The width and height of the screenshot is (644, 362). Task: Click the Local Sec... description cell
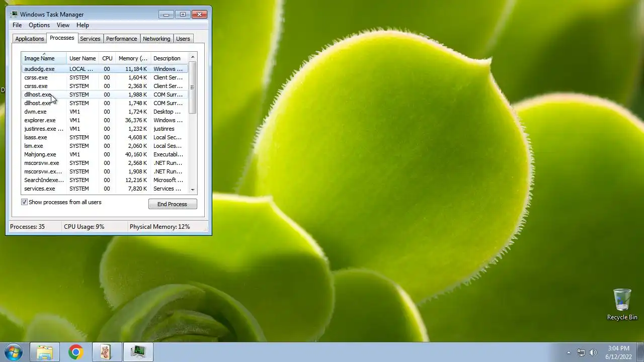pyautogui.click(x=168, y=137)
